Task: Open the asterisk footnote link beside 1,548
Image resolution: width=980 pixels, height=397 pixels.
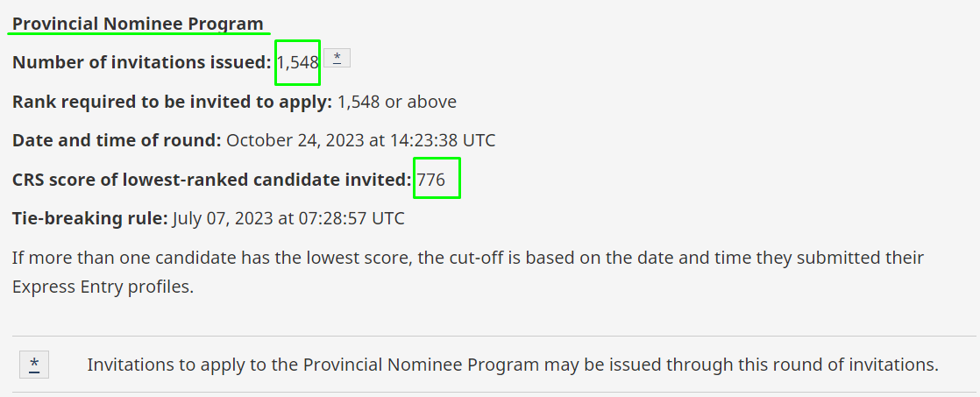Action: click(337, 58)
